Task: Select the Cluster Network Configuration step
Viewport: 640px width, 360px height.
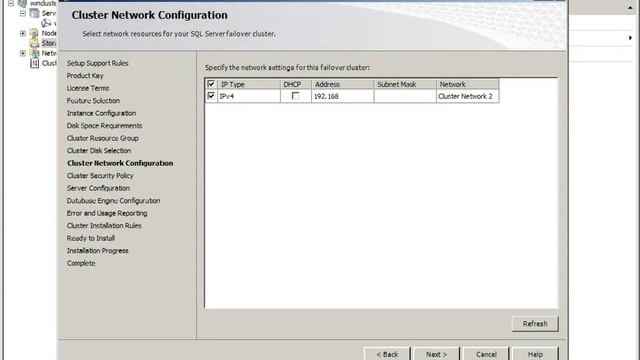Action: tap(120, 163)
